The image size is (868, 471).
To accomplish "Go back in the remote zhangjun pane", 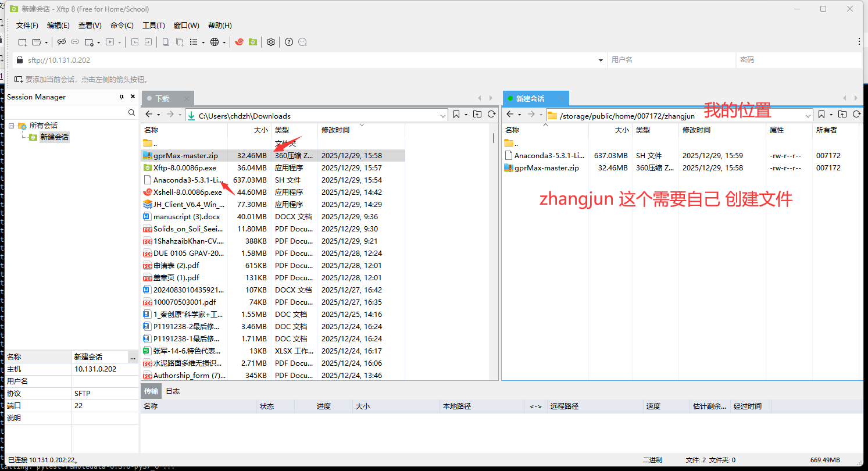I will pos(510,115).
